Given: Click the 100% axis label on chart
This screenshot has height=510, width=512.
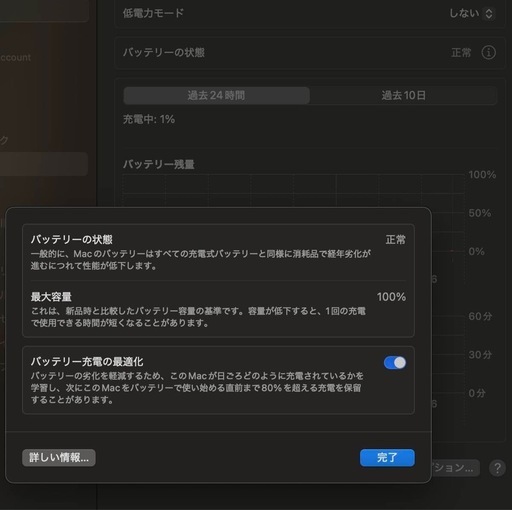Looking at the screenshot, I should coord(482,175).
